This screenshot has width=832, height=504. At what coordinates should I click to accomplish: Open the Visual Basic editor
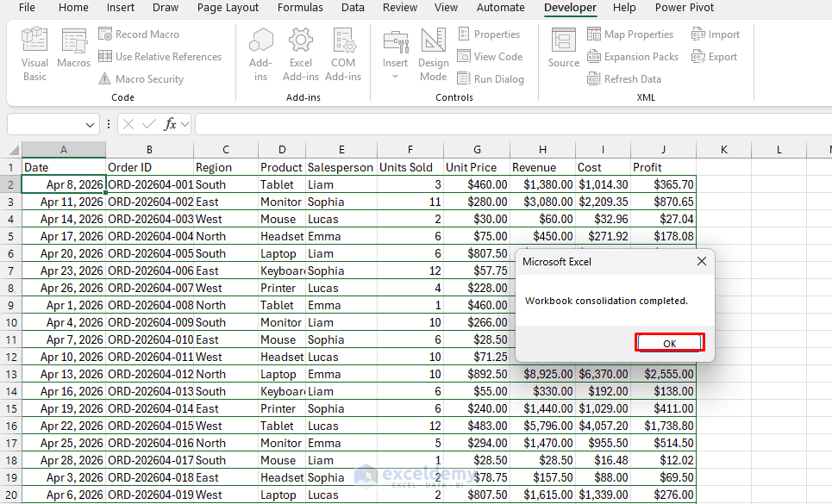click(x=34, y=54)
